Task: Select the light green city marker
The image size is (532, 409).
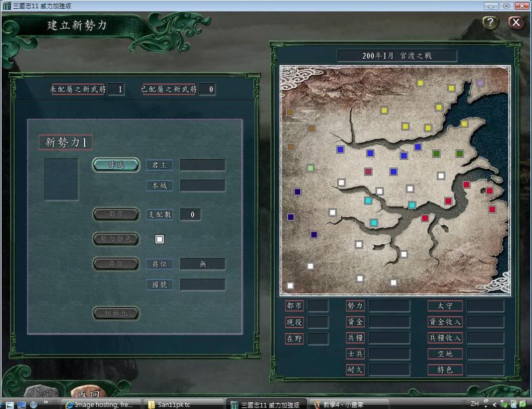Action: point(311,168)
